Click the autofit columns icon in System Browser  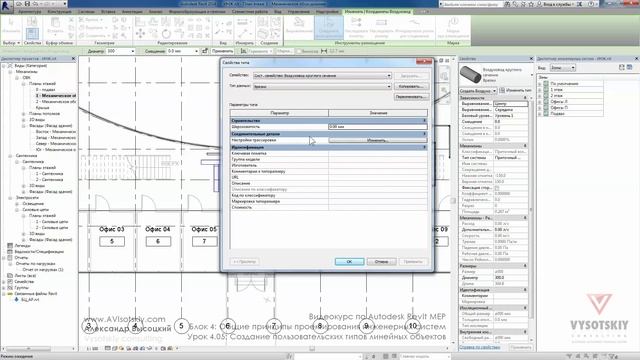pyautogui.click(x=622, y=67)
